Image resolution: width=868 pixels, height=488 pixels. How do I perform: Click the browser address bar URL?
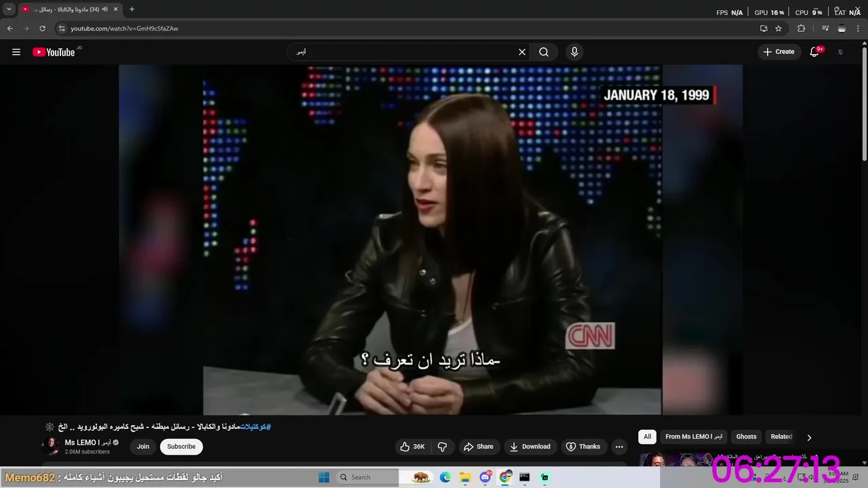pyautogui.click(x=124, y=28)
